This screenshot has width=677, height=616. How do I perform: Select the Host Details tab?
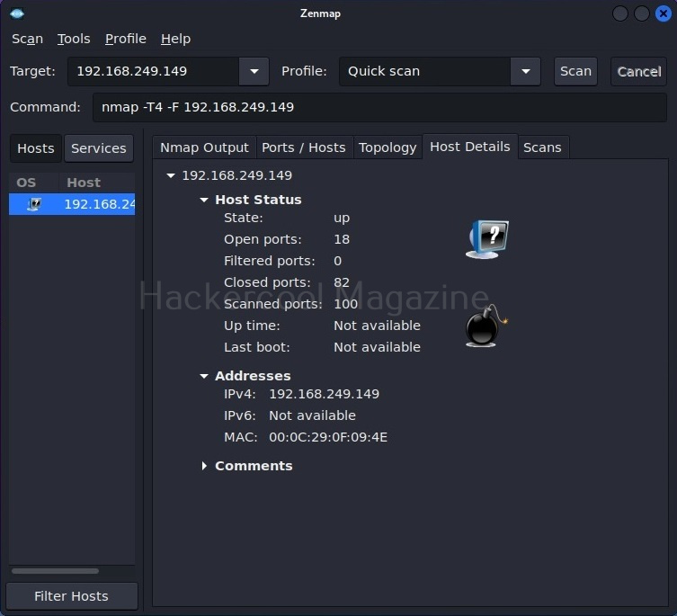[x=469, y=147]
